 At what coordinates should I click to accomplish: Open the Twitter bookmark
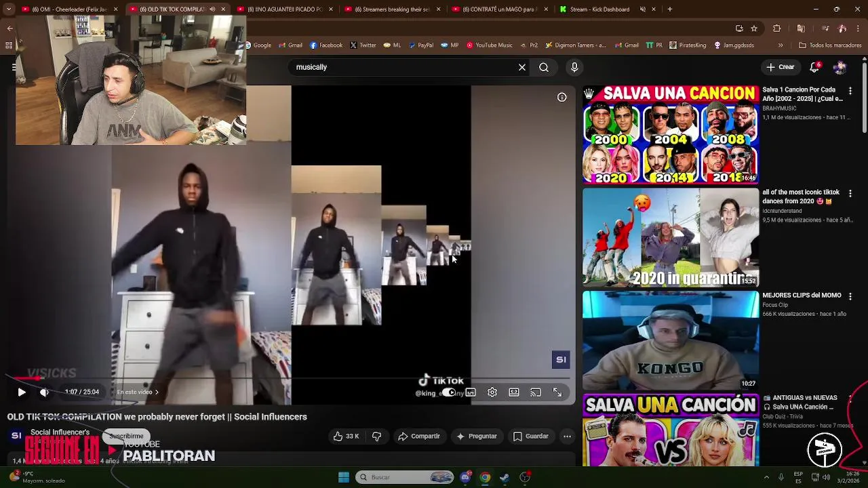click(363, 45)
